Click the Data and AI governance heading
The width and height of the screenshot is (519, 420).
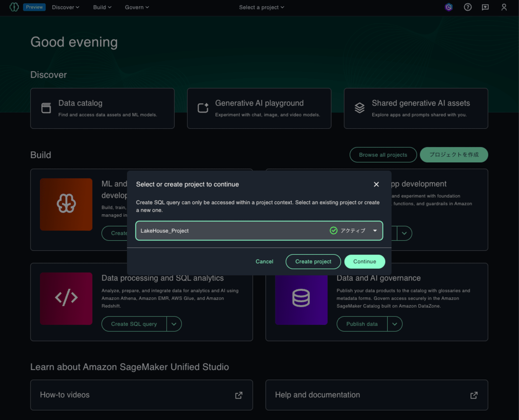click(379, 278)
